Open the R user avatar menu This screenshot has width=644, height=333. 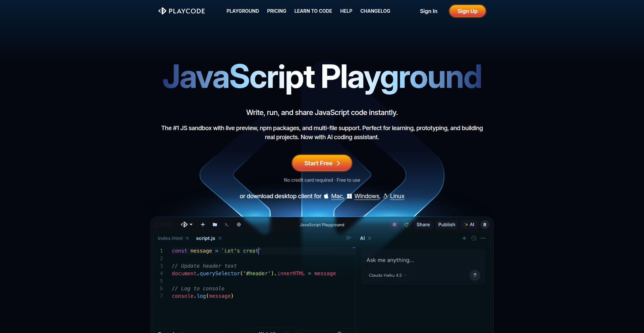coord(484,225)
